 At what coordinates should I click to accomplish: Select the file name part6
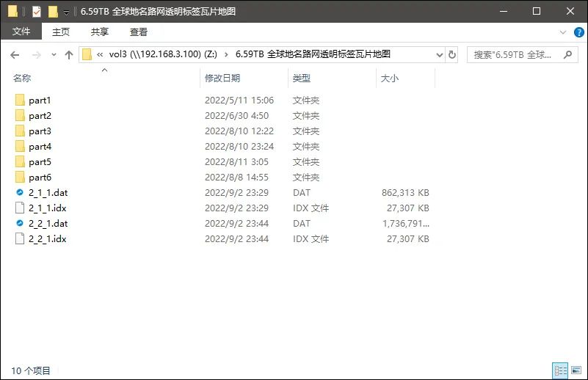[40, 178]
